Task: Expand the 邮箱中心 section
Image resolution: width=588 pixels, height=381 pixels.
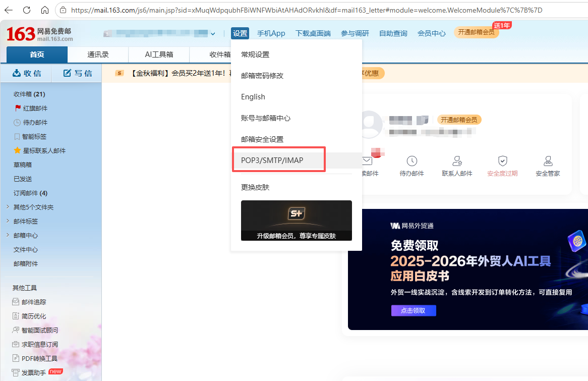Action: [8, 235]
